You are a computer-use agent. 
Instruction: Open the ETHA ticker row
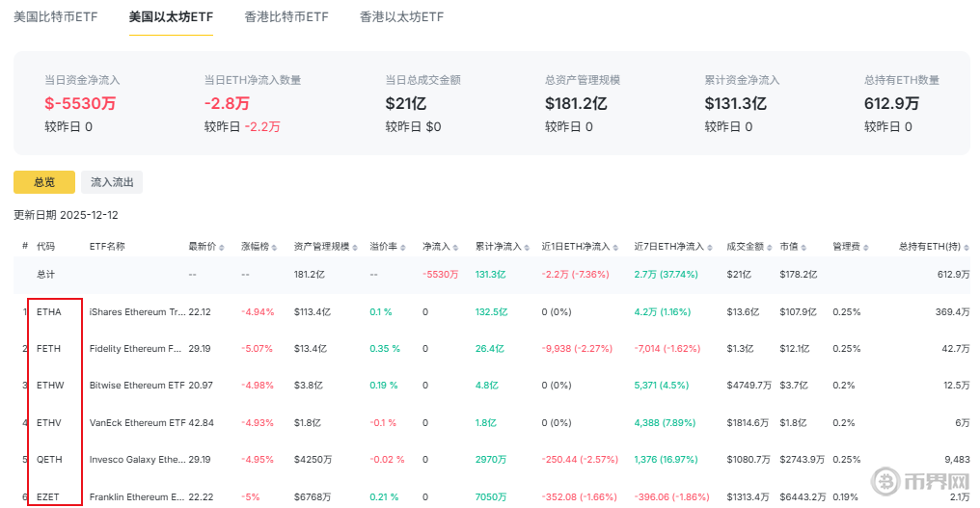point(49,311)
